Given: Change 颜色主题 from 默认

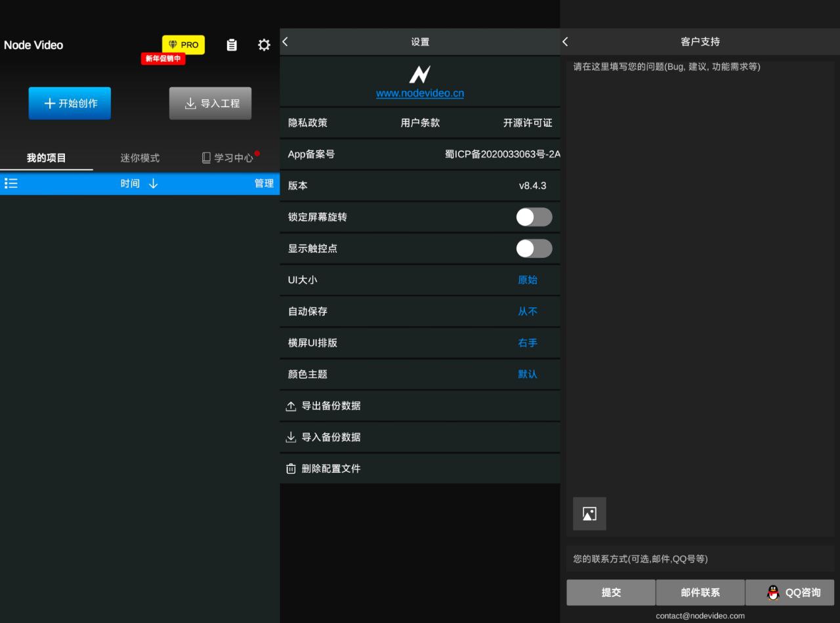Looking at the screenshot, I should [528, 374].
